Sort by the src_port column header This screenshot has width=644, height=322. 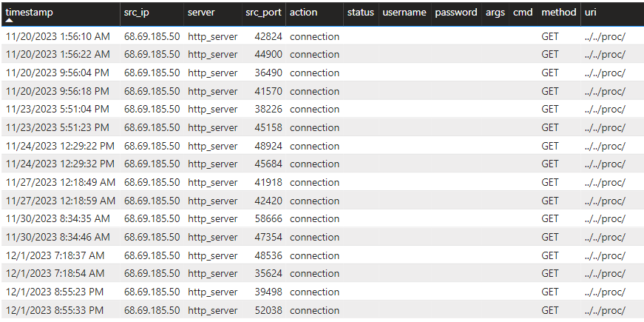(x=263, y=13)
